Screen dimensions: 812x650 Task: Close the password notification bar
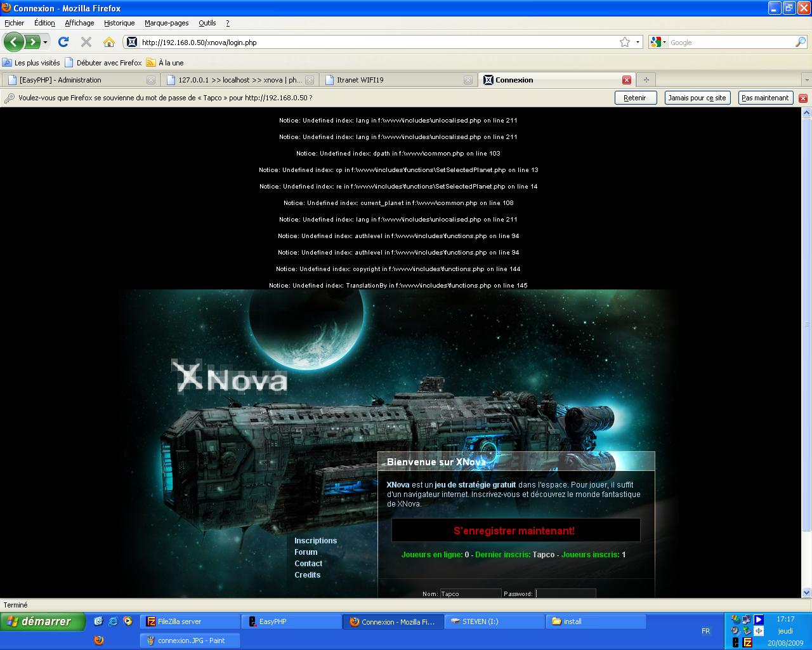pyautogui.click(x=802, y=98)
